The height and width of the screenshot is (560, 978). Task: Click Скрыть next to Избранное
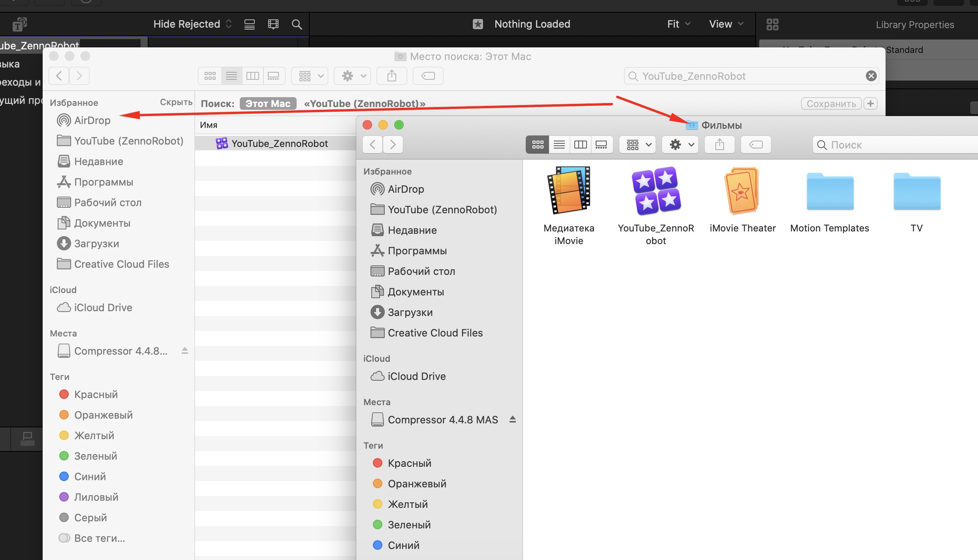click(176, 102)
